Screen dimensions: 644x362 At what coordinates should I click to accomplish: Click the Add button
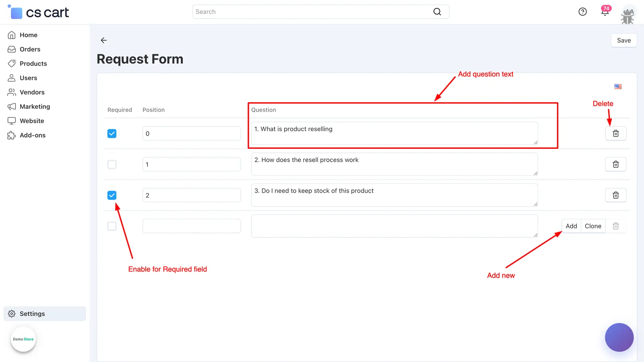click(x=571, y=226)
